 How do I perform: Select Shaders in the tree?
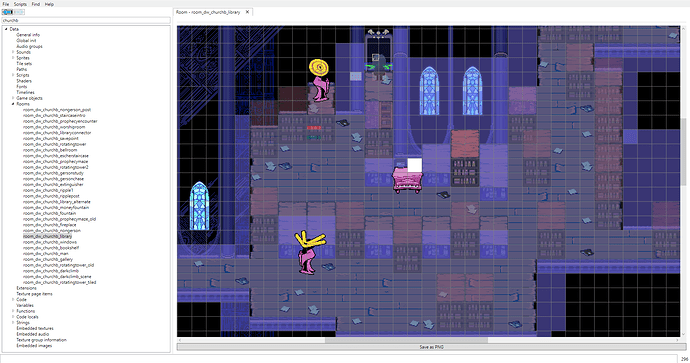tap(24, 81)
